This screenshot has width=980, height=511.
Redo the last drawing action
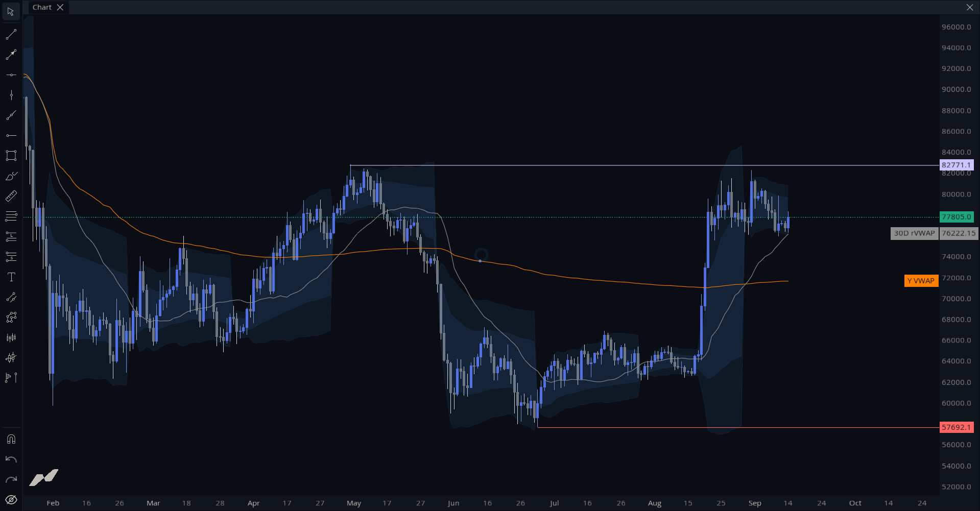(11, 479)
